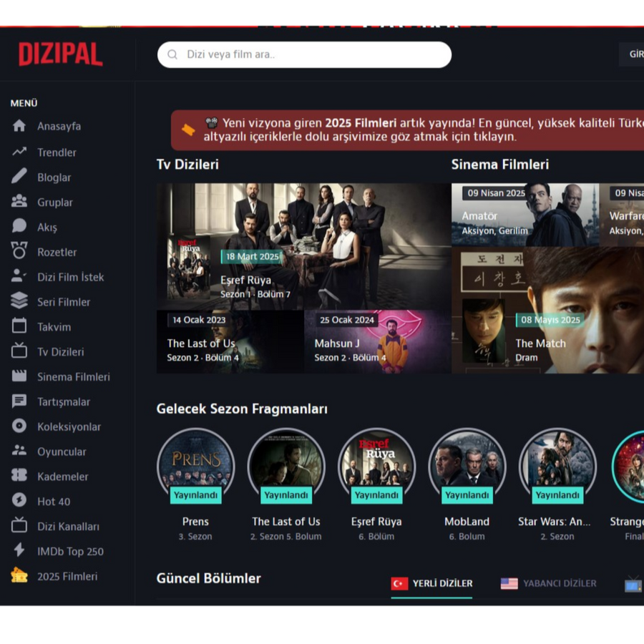Screen dimensions: 644x644
Task: Open Eşref Rüya Sezon 1 Bölüm 7
Action: (x=304, y=246)
